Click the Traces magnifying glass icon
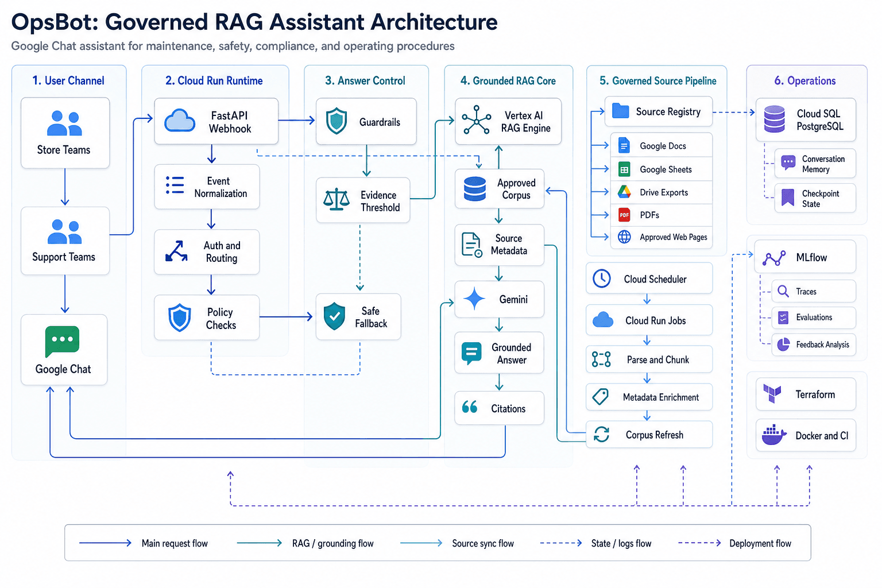 click(783, 291)
